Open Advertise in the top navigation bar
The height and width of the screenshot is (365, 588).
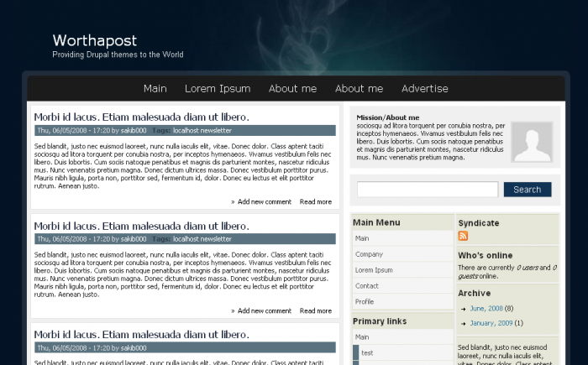tap(424, 89)
